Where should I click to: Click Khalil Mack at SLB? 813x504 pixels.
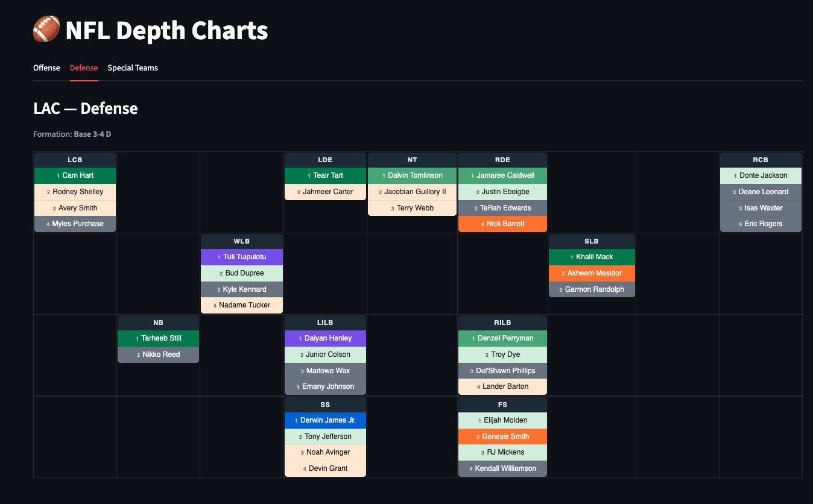point(592,257)
